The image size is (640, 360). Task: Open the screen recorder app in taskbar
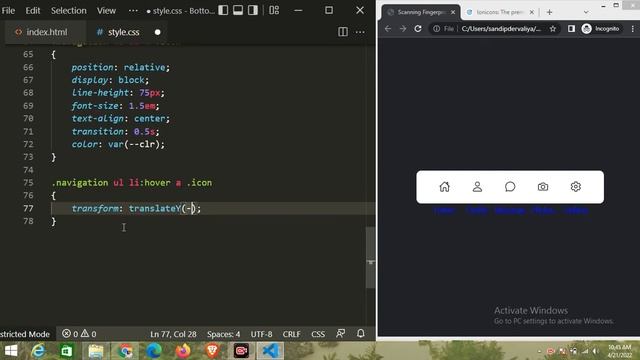tap(241, 351)
